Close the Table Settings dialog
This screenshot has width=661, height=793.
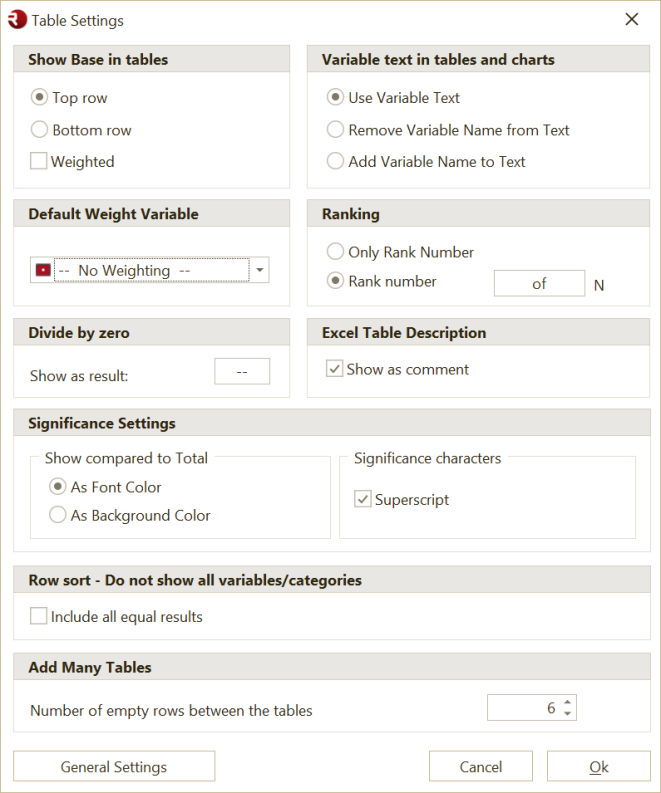click(x=631, y=19)
